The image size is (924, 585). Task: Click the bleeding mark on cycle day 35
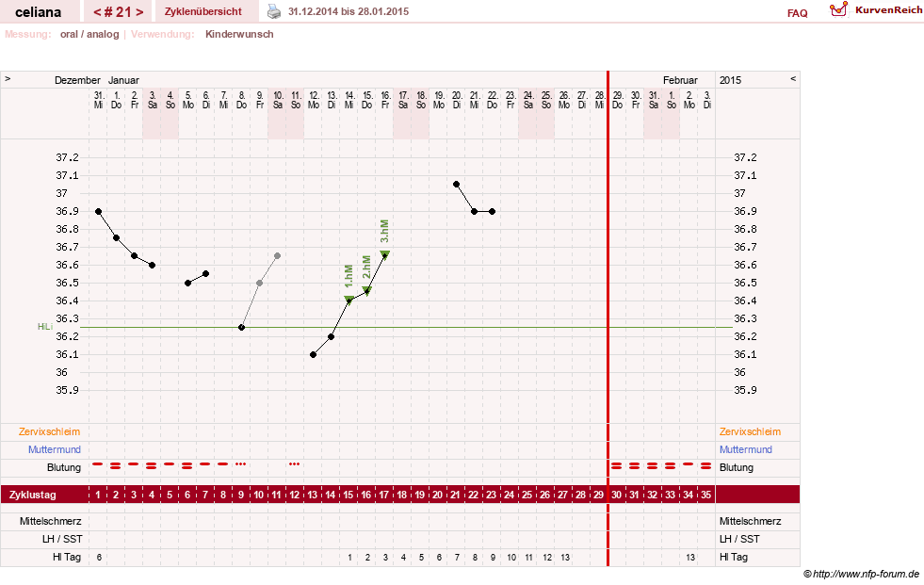point(706,465)
